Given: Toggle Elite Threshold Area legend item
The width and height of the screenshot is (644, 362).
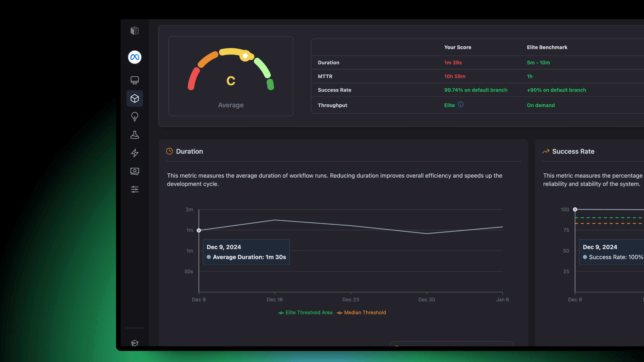Looking at the screenshot, I should click(305, 313).
